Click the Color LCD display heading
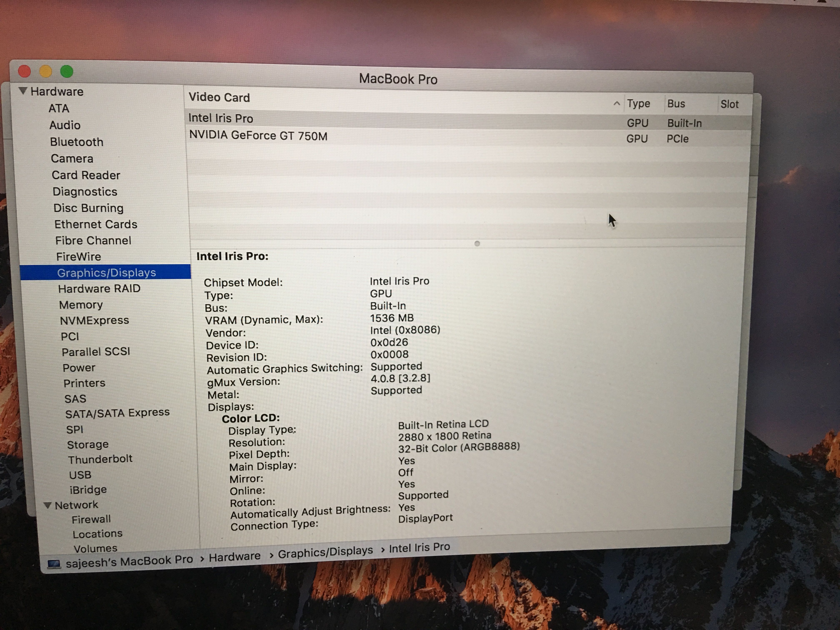Image resolution: width=840 pixels, height=630 pixels. coord(251,419)
